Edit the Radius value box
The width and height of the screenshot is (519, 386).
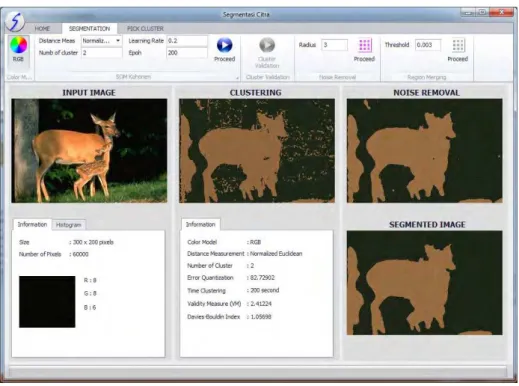point(334,45)
